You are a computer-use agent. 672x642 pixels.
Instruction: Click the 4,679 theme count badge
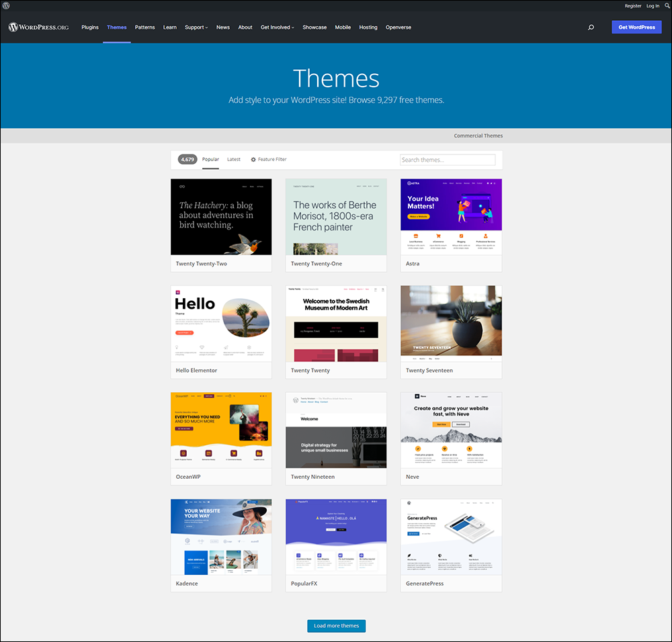click(187, 159)
